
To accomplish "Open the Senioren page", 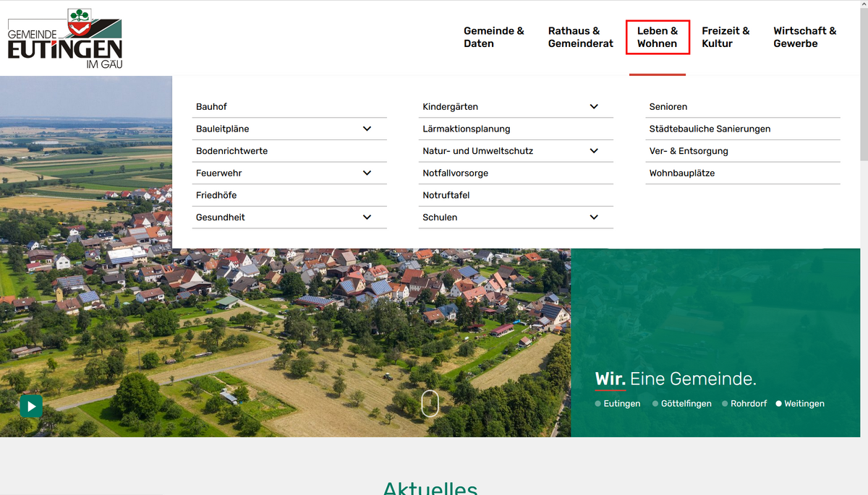I will [x=668, y=107].
